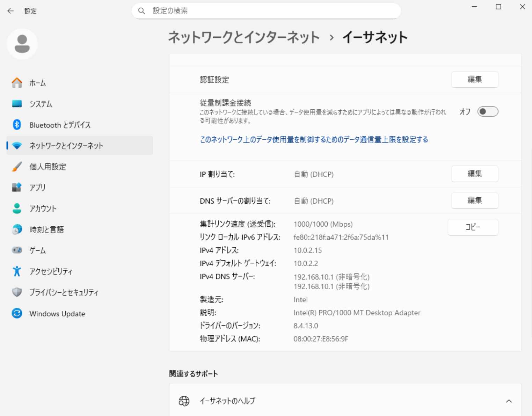Click the accessibility figure icon
The width and height of the screenshot is (532, 416).
point(17,271)
